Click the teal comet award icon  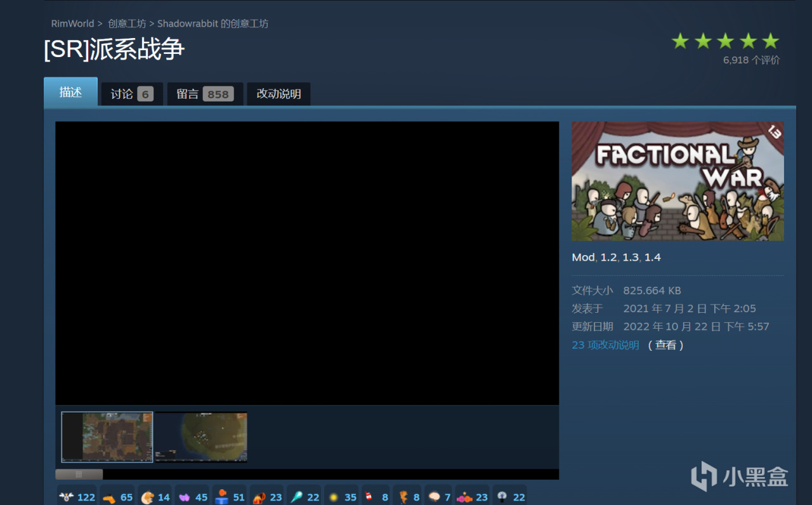click(296, 497)
